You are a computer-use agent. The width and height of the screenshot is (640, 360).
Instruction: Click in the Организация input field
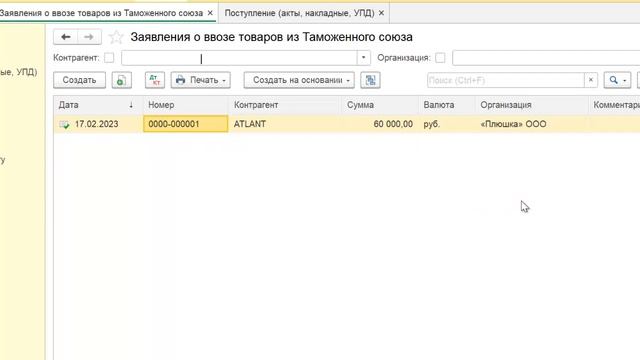(x=546, y=58)
